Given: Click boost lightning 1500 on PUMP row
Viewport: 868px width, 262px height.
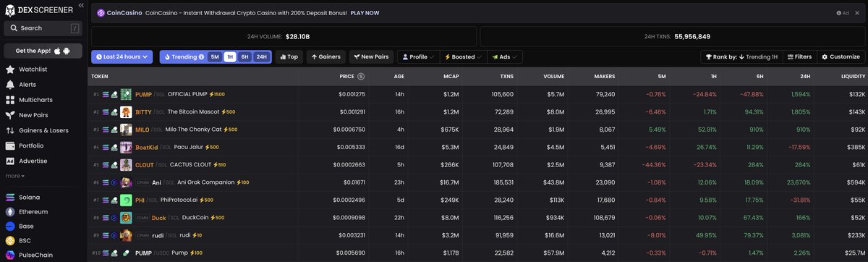Looking at the screenshot, I should (216, 94).
